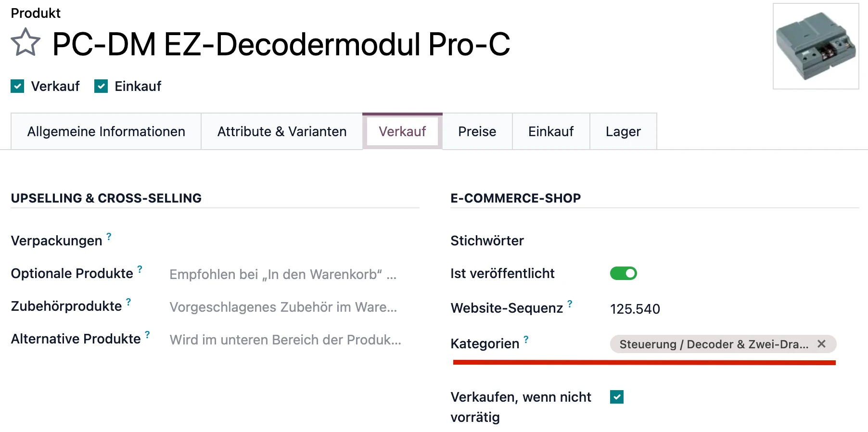Mark product as favorite via star icon
This screenshot has width=868, height=432.
tap(26, 43)
